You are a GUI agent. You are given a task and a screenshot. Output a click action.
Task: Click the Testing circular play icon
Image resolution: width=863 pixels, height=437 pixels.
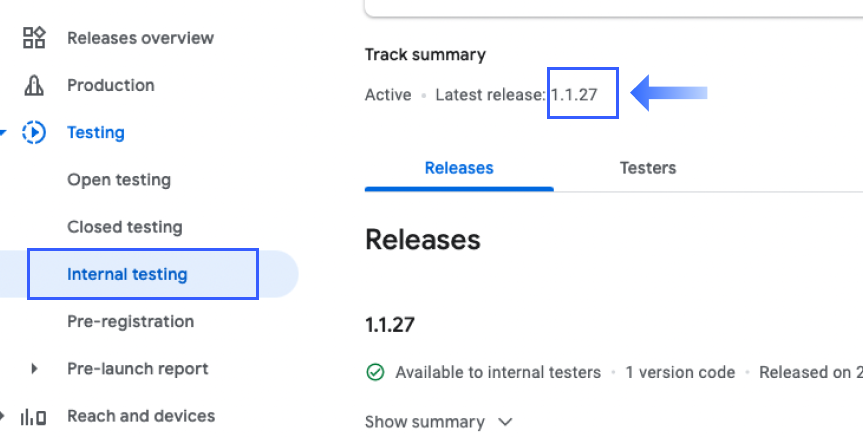point(34,132)
